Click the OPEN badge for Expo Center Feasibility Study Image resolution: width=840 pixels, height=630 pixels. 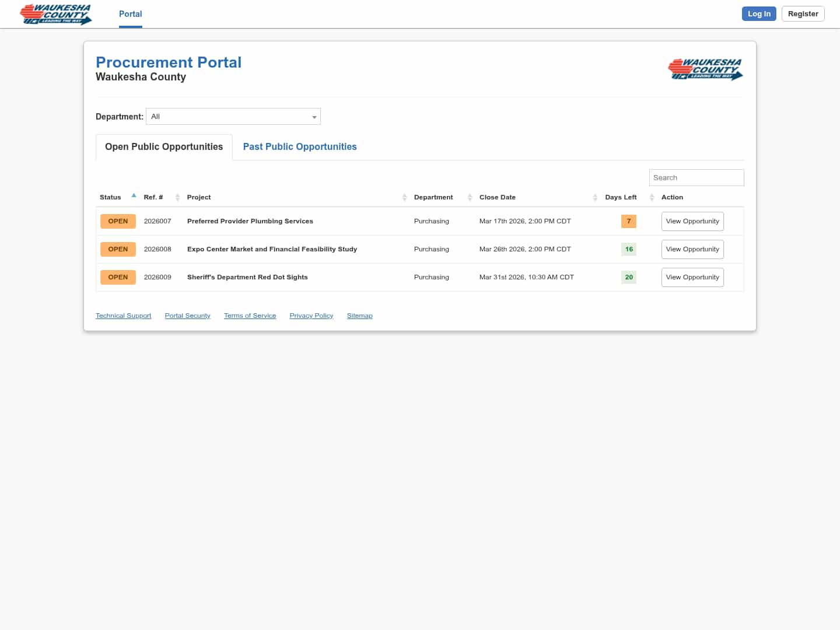118,249
